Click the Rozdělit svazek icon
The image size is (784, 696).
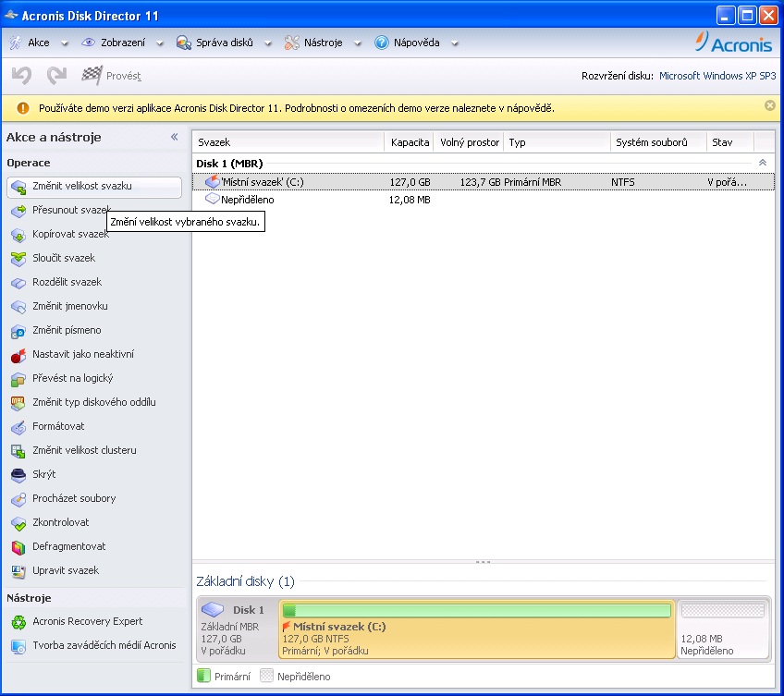pos(18,283)
